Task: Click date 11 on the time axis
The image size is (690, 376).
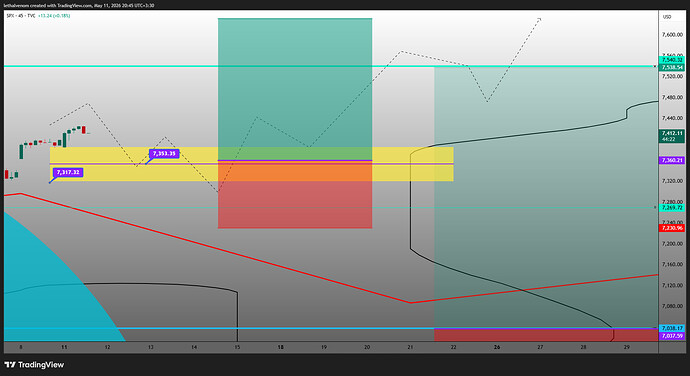Action: [64, 347]
